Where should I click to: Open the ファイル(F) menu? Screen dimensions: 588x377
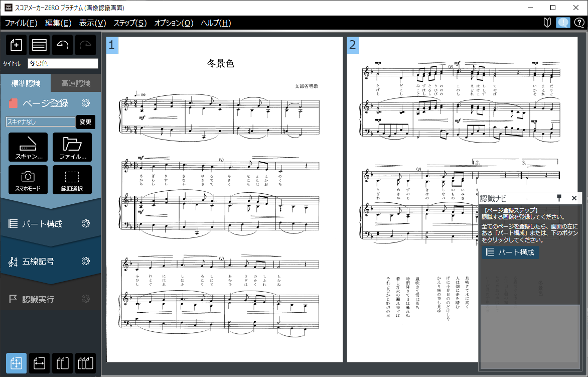coord(21,23)
